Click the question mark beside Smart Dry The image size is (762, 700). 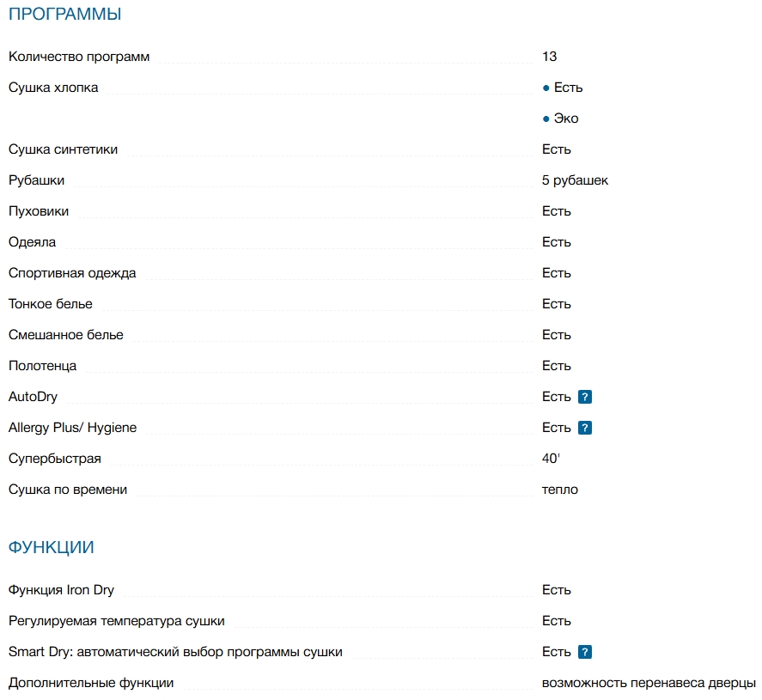(585, 652)
